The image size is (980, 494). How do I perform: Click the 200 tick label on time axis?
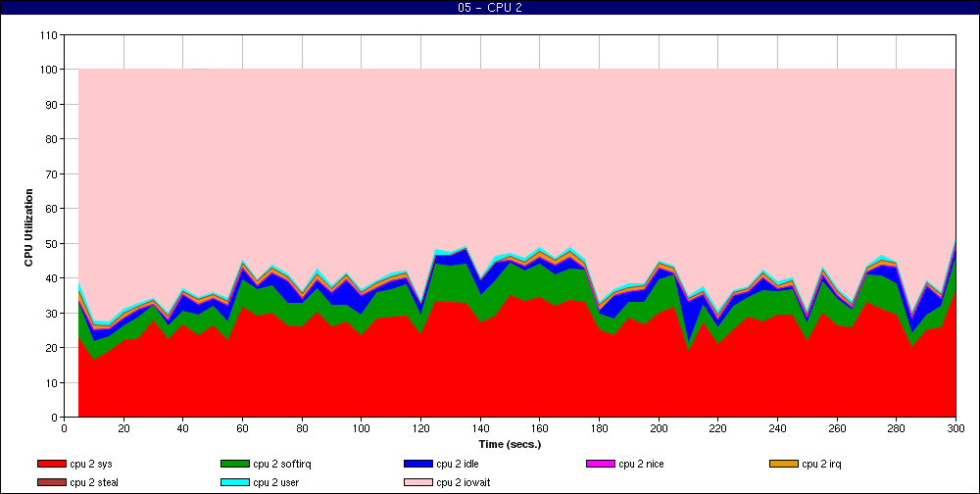[x=659, y=428]
